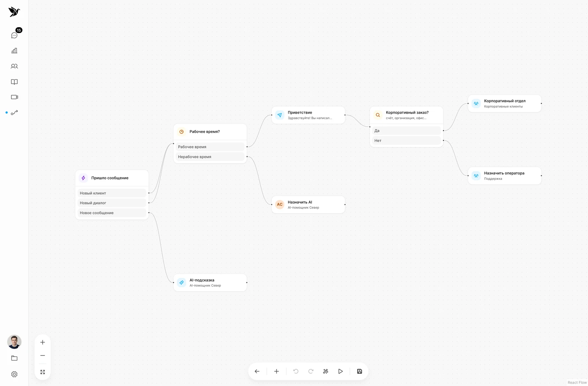The image size is (588, 386).
Task: Click 'Корпоративные клиенты' subtitle text
Action: 503,106
